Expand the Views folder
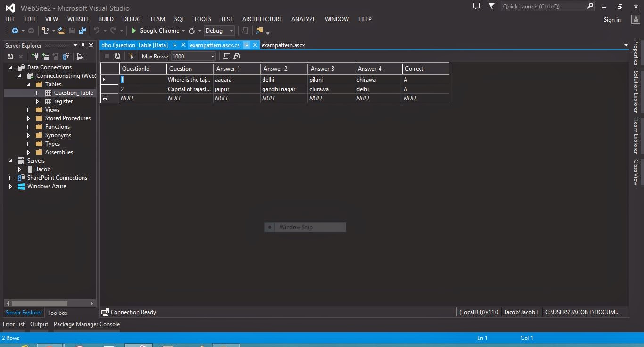This screenshot has height=347, width=644. point(28,109)
